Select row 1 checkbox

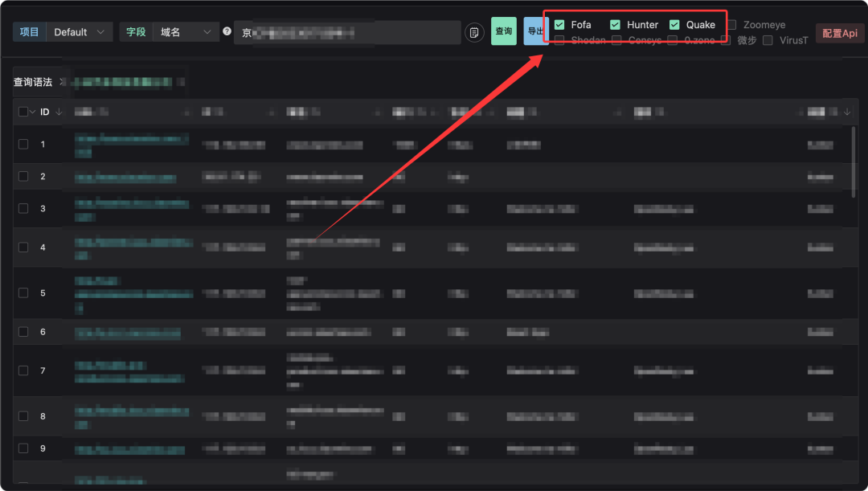(23, 144)
